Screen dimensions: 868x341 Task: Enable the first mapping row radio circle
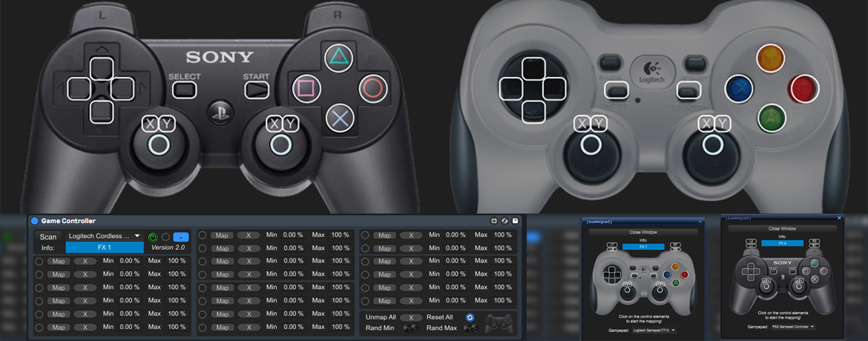(39, 261)
